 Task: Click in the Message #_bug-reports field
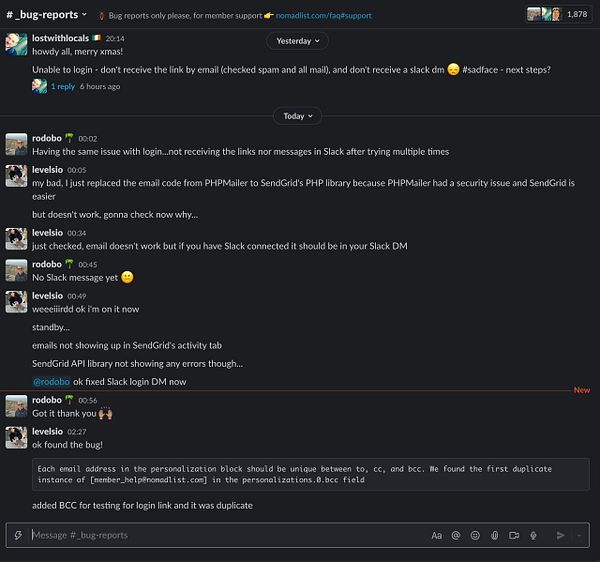coord(220,535)
